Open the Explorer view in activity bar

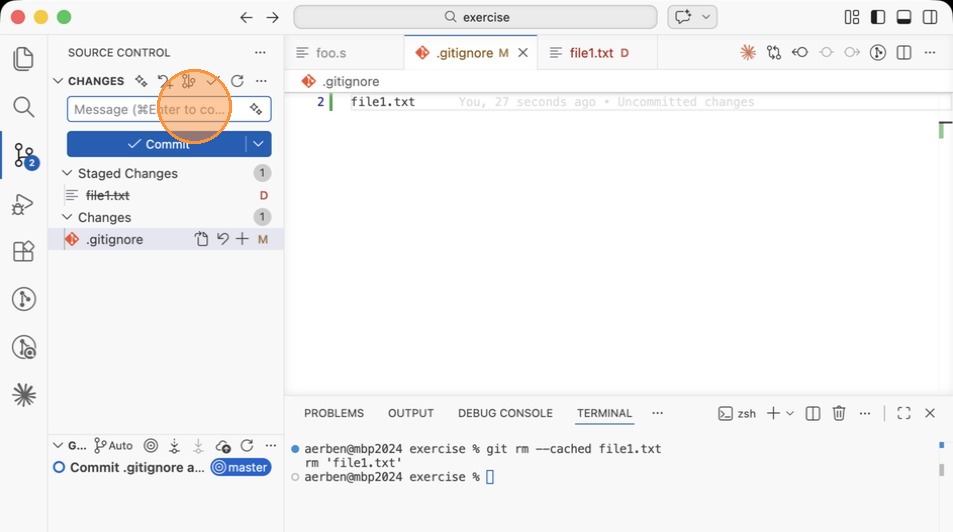(x=23, y=59)
